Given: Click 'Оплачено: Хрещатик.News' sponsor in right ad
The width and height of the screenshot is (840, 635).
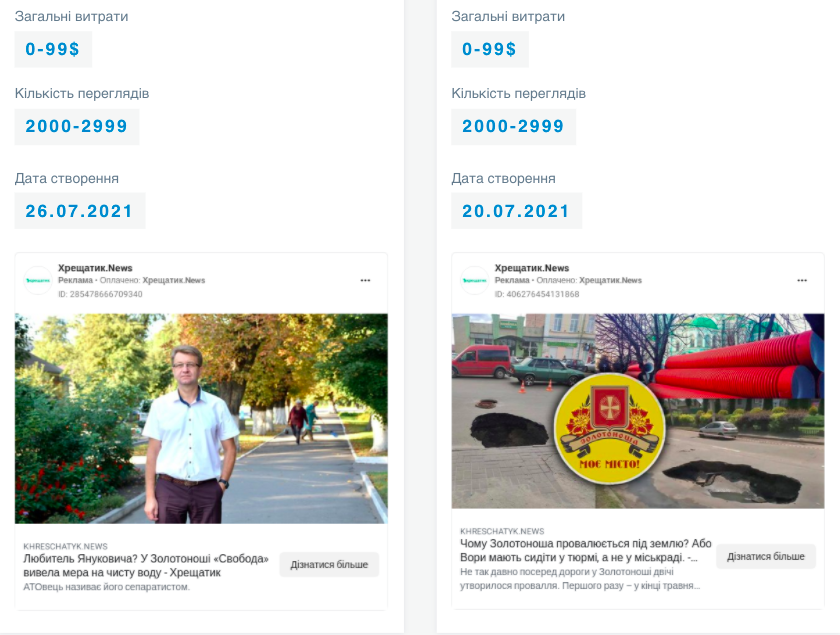Looking at the screenshot, I should pos(589,280).
